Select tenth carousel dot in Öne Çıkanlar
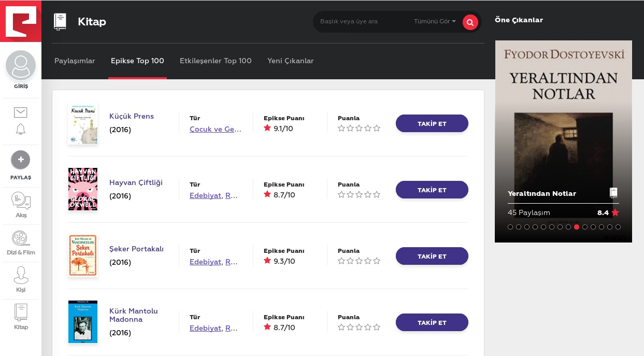This screenshot has height=356, width=644. [585, 227]
